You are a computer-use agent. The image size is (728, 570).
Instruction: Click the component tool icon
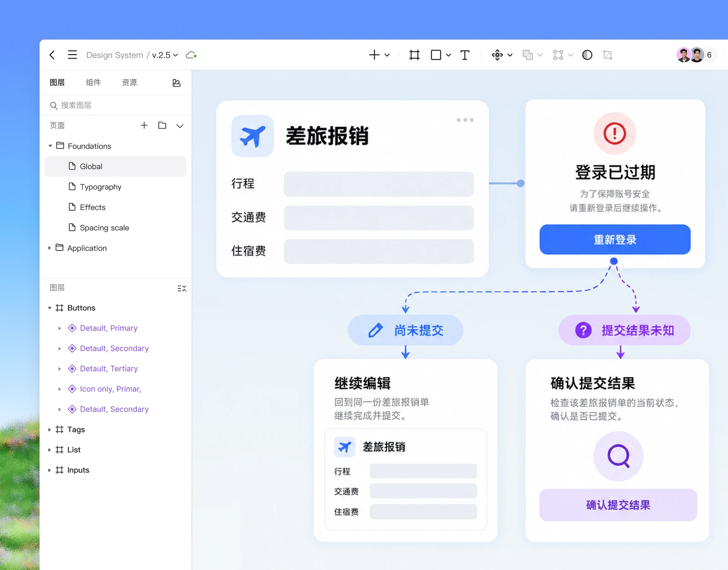[497, 55]
